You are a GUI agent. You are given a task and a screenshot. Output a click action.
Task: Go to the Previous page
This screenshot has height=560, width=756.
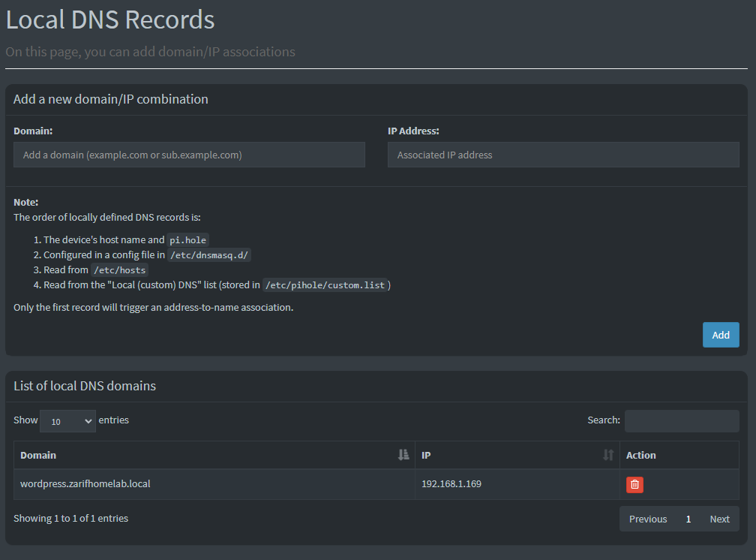click(647, 519)
